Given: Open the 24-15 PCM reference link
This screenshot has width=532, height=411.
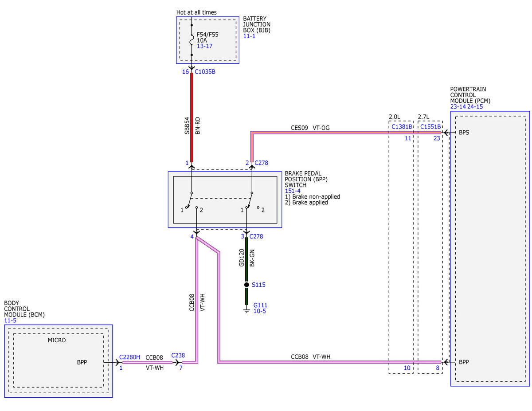Looking at the screenshot, I should coord(475,107).
